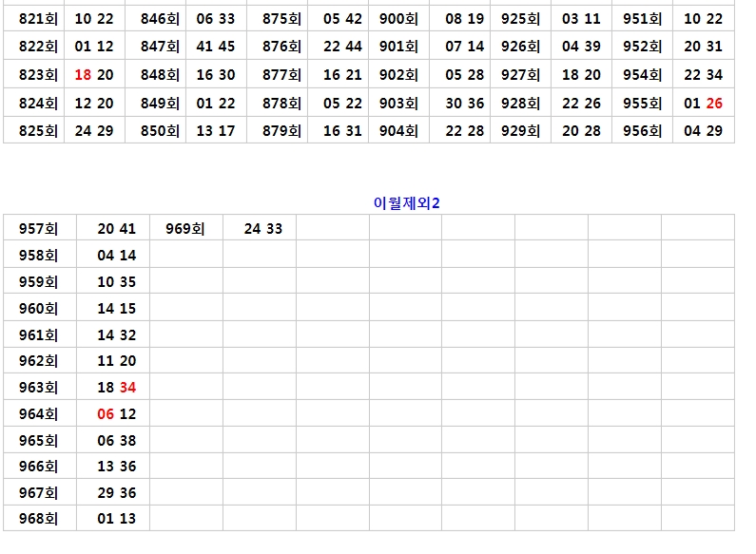Image resolution: width=756 pixels, height=554 pixels.
Task: Select the 904회 round cell
Action: click(398, 131)
